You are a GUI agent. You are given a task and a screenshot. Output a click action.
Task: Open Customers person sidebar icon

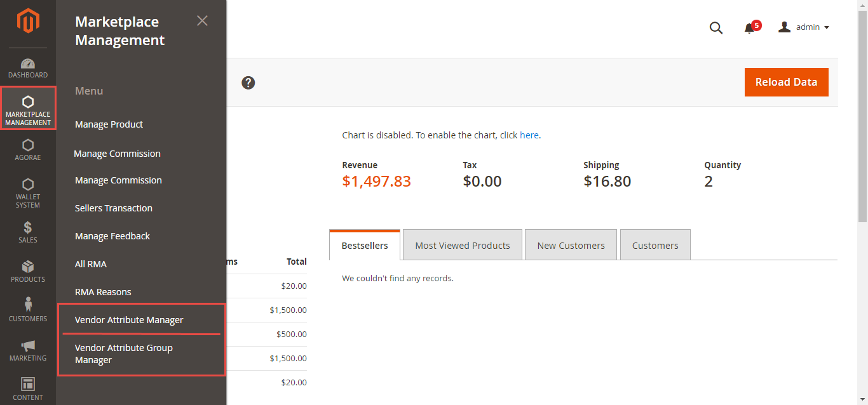[x=28, y=310]
